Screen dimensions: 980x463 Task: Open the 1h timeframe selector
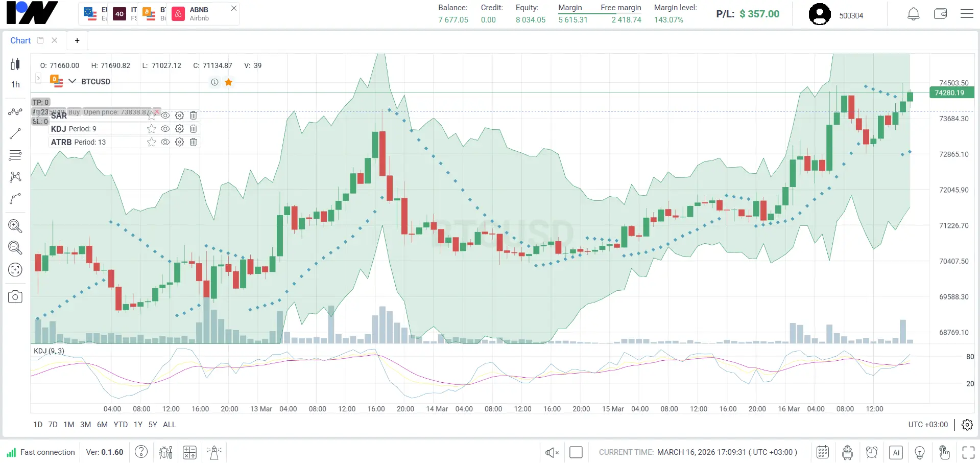tap(15, 85)
